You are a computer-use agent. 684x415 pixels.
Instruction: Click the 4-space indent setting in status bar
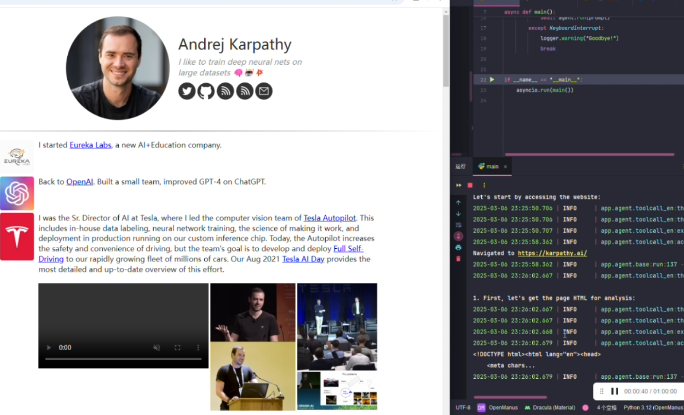tap(606, 408)
